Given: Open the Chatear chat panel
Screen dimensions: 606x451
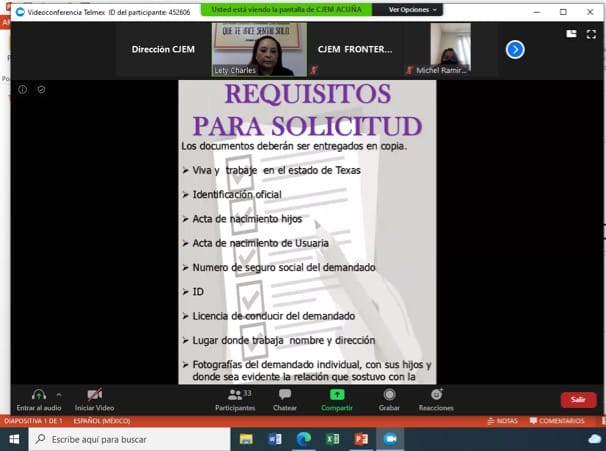Looking at the screenshot, I should point(285,395).
